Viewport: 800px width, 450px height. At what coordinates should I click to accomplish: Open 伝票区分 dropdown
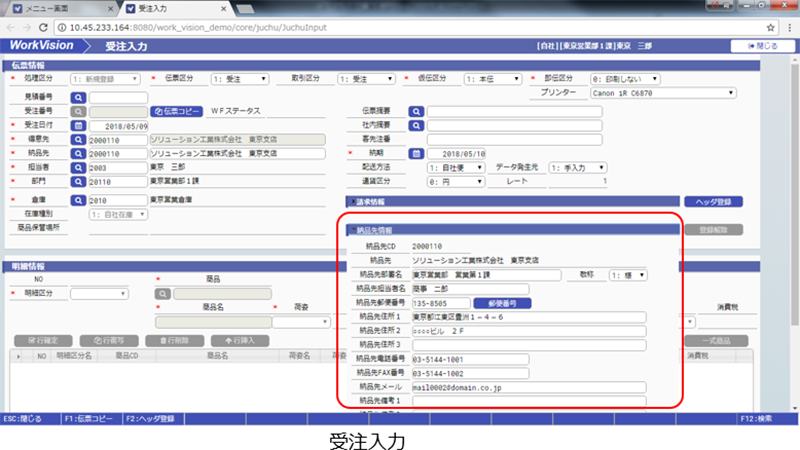240,79
